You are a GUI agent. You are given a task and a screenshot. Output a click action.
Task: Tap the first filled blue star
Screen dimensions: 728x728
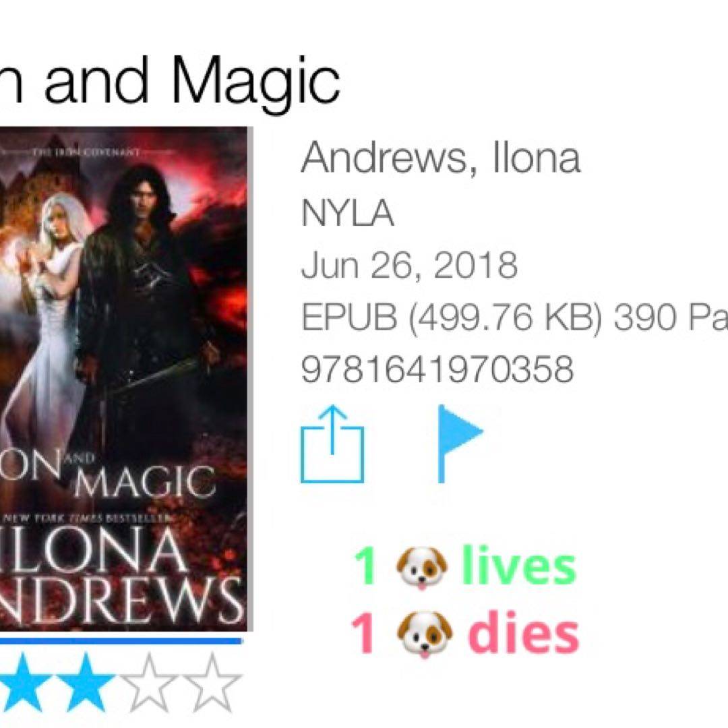[x=23, y=683]
